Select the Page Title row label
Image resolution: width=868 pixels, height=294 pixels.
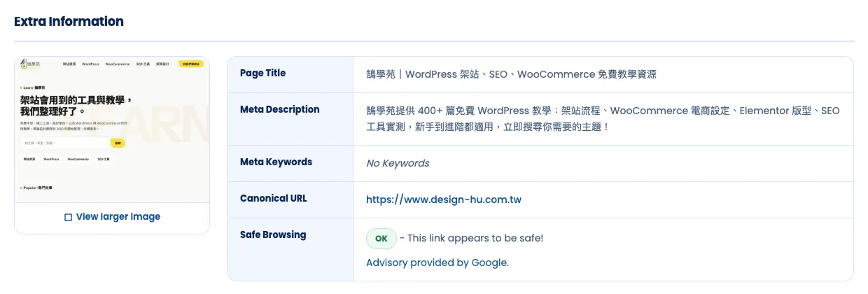pyautogui.click(x=262, y=73)
